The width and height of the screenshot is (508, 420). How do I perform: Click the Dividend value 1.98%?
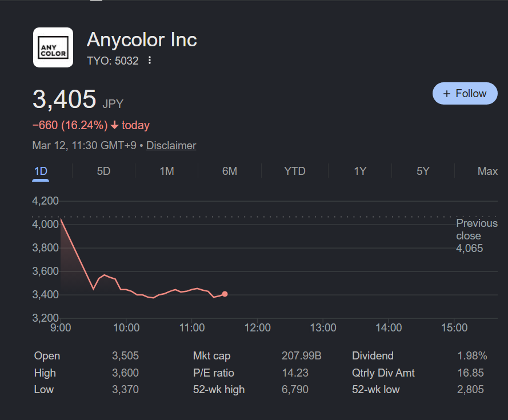tap(472, 356)
